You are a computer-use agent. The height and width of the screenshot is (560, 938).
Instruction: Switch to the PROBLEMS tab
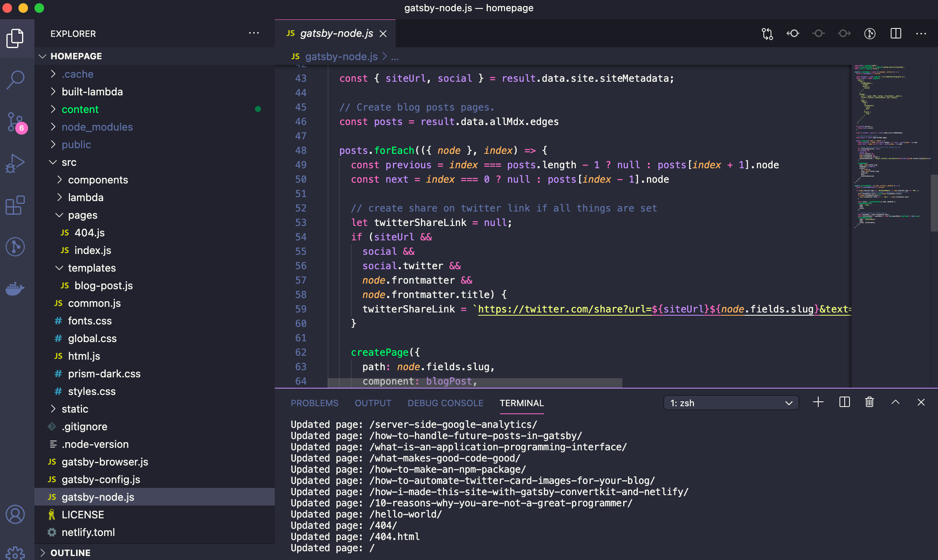click(x=314, y=403)
